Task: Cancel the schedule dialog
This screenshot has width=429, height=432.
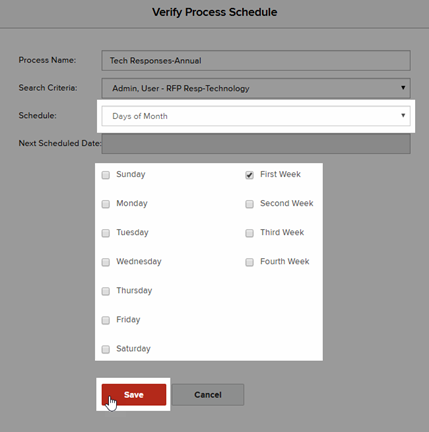Action: point(208,395)
